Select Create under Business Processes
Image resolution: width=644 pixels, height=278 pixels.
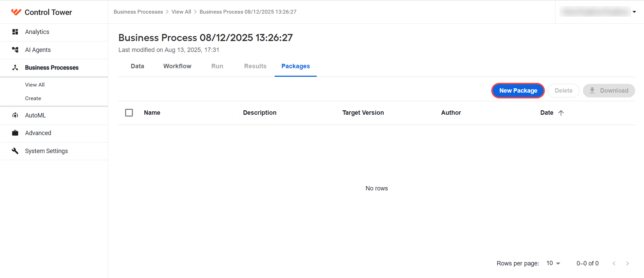pos(33,98)
